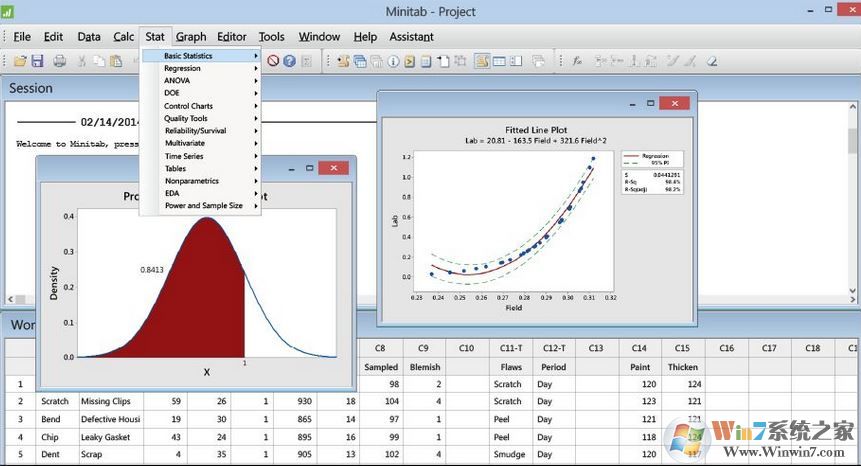Open the Nonparametrics submenu
The width and height of the screenshot is (861, 466).
[x=201, y=181]
